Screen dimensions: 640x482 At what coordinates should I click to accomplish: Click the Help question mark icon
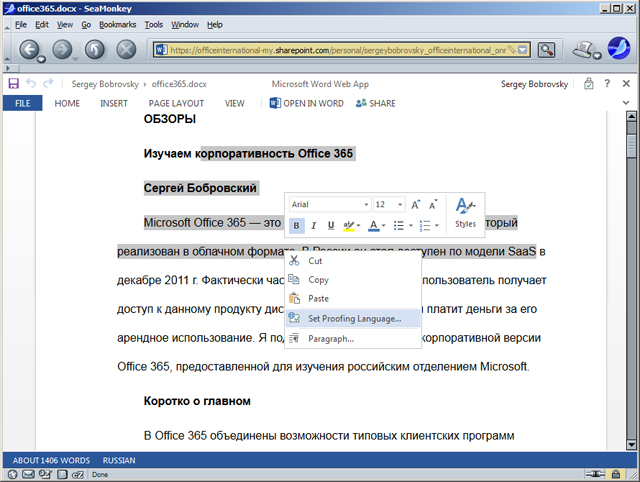coord(607,83)
